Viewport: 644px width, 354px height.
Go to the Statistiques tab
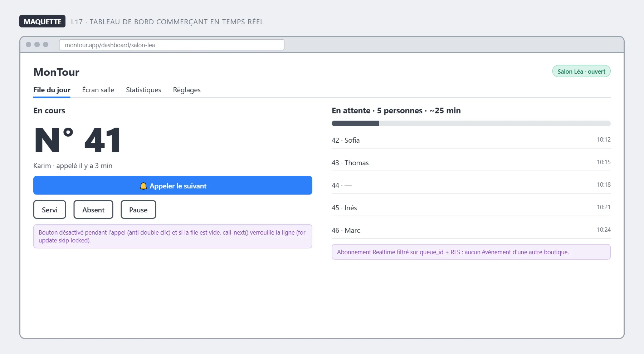pos(143,90)
